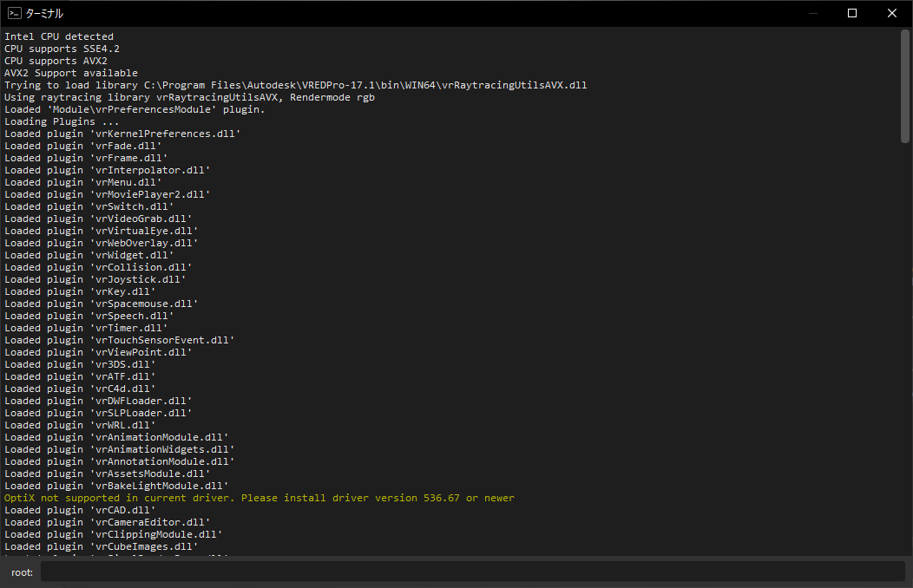Click the 'Rendermode rgb' raytracing line
The width and height of the screenshot is (913, 588).
click(x=189, y=97)
